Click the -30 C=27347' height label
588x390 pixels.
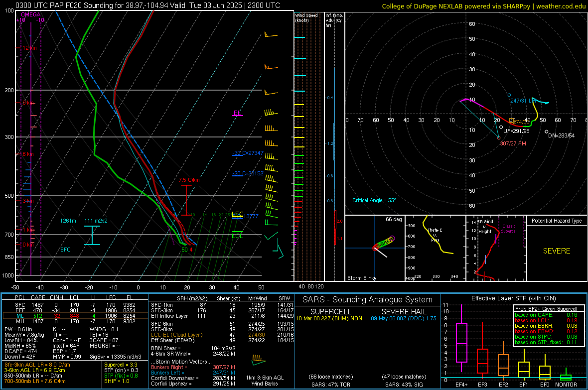click(248, 153)
